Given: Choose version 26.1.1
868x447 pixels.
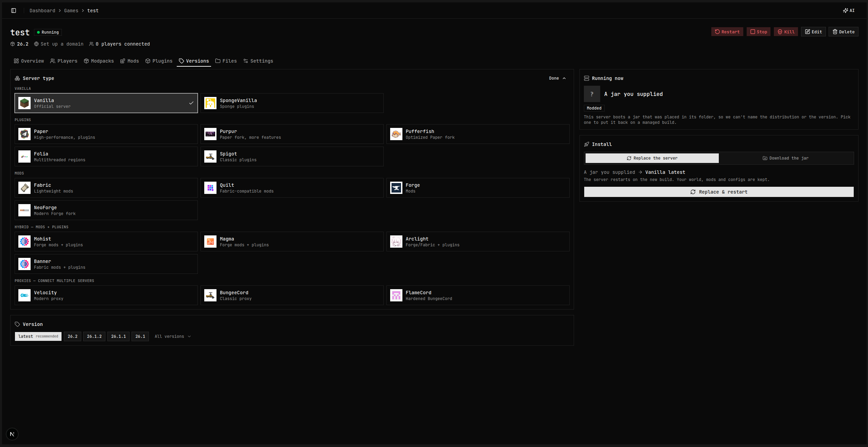Looking at the screenshot, I should click(118, 336).
